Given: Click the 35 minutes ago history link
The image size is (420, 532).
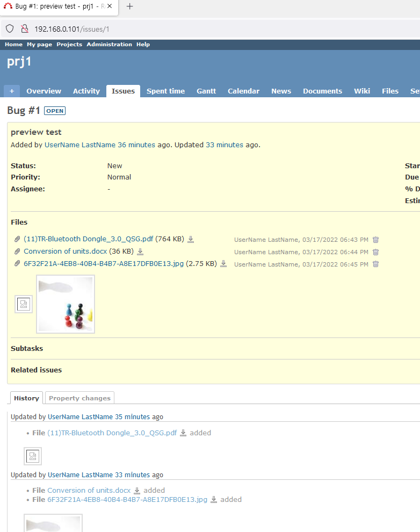Looking at the screenshot, I should [132, 416].
